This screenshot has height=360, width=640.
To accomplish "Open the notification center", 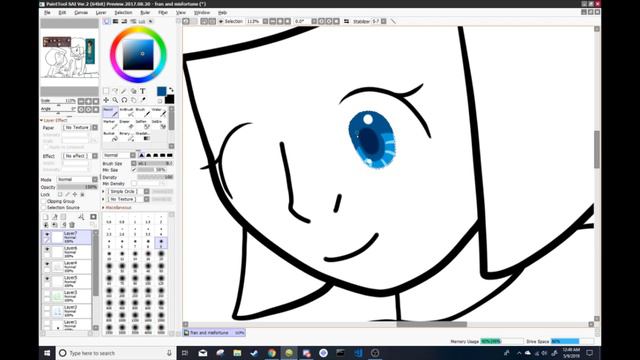I will point(589,353).
